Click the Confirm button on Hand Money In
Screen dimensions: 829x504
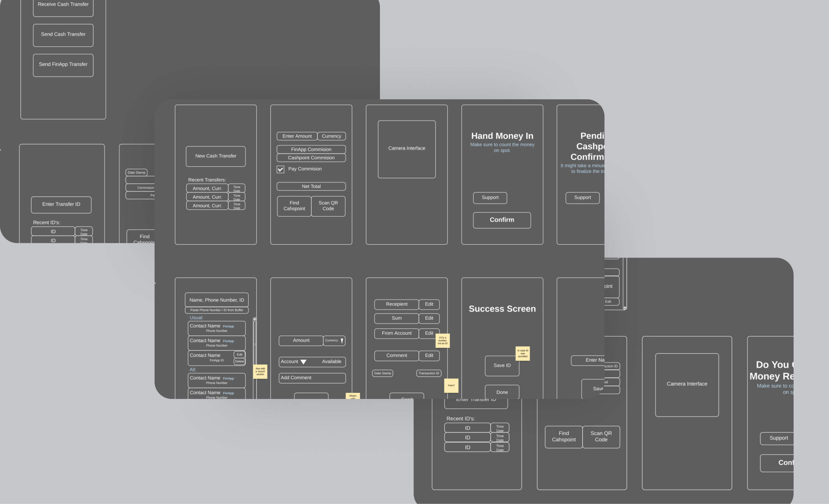pos(502,220)
